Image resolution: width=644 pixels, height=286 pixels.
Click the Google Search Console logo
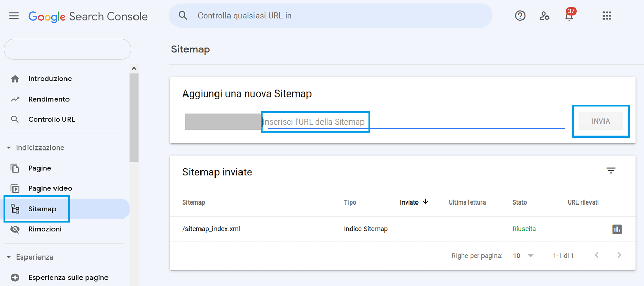[x=88, y=17]
